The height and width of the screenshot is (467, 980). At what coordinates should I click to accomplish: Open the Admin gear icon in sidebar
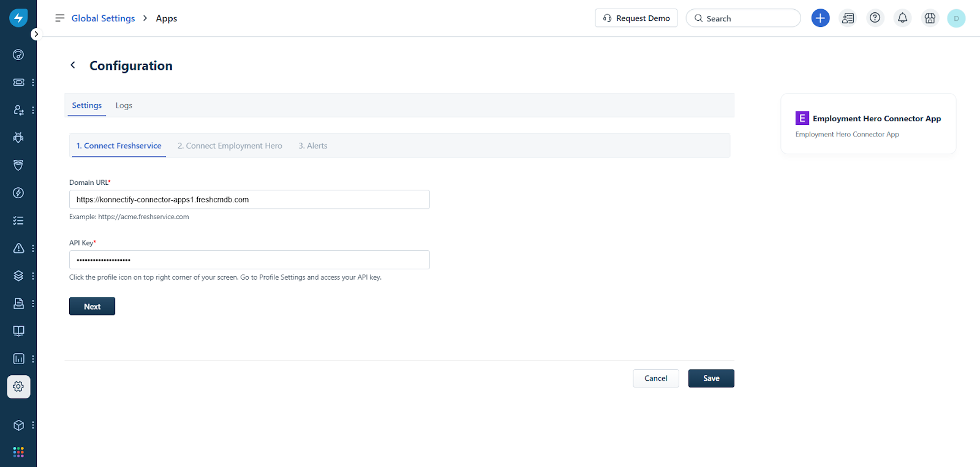pos(18,387)
